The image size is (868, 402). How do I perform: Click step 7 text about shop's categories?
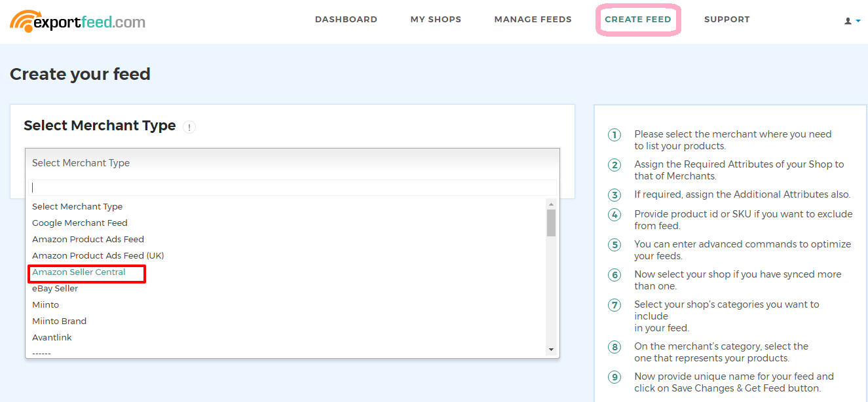pos(726,316)
